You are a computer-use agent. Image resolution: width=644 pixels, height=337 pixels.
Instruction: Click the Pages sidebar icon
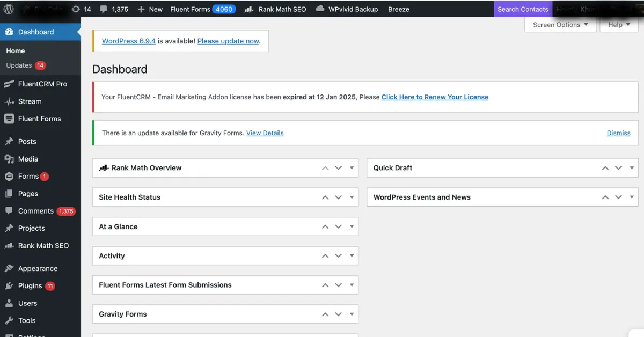pos(9,194)
